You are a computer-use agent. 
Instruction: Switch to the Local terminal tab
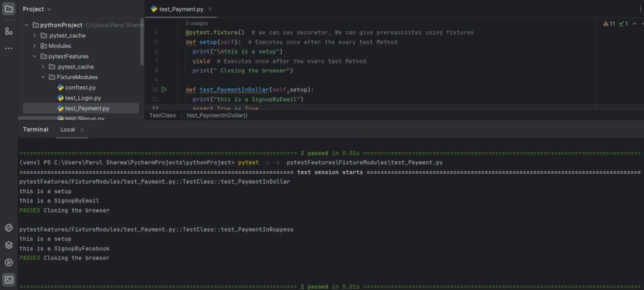(x=68, y=130)
